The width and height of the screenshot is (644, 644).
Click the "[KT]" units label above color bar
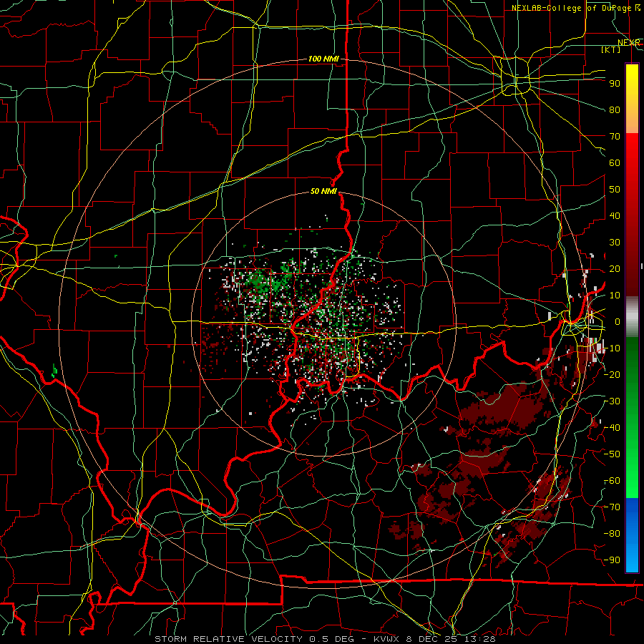611,49
